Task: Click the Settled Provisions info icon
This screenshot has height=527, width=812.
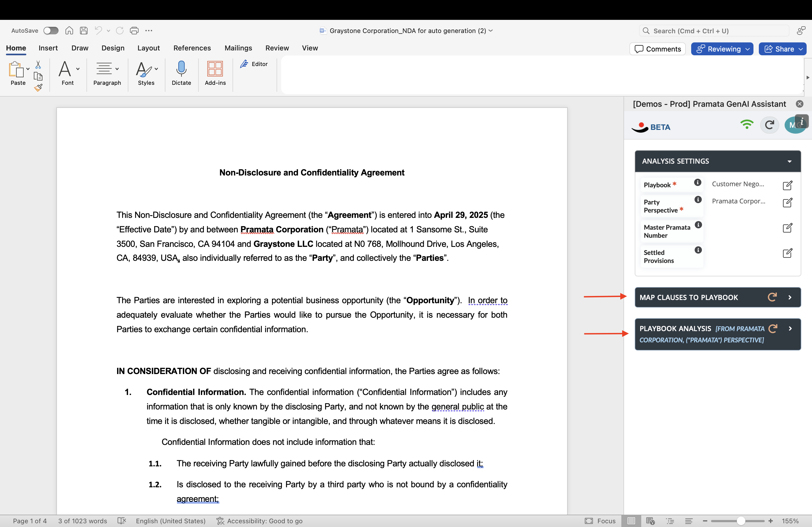Action: tap(698, 250)
